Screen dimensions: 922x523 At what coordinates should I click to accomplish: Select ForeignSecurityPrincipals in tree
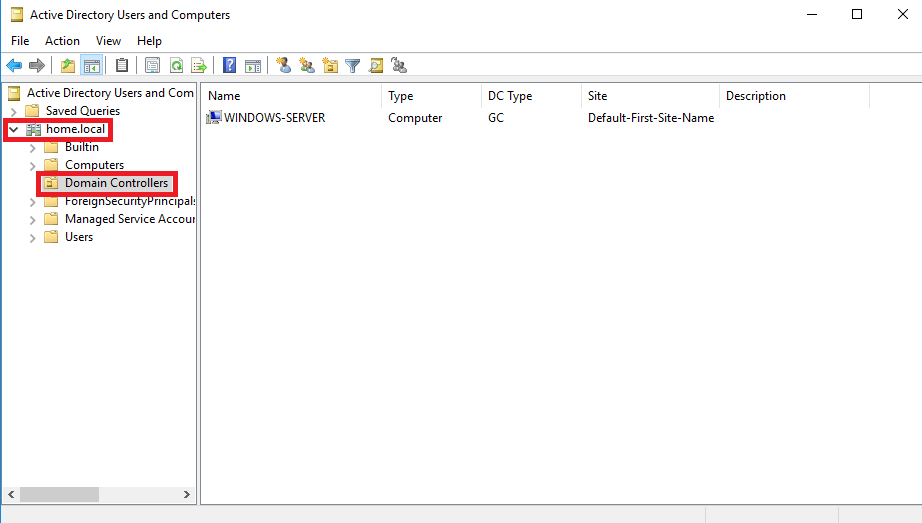(129, 201)
